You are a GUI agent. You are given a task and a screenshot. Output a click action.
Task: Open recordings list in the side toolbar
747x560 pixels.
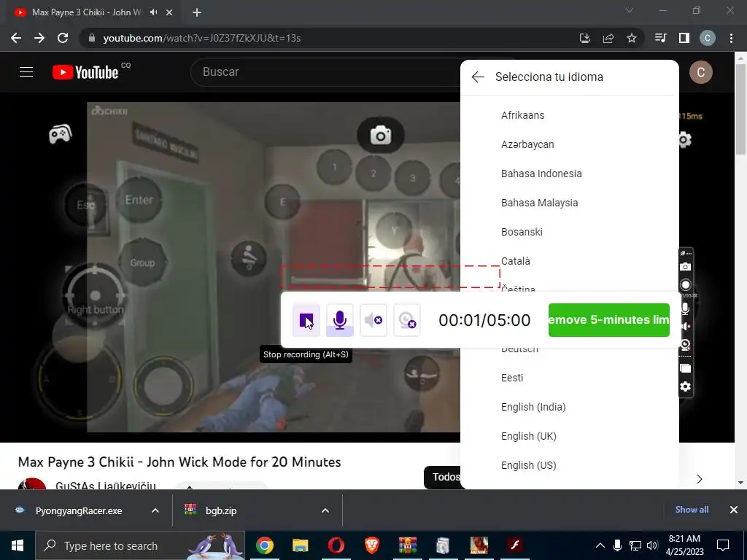coord(685,368)
